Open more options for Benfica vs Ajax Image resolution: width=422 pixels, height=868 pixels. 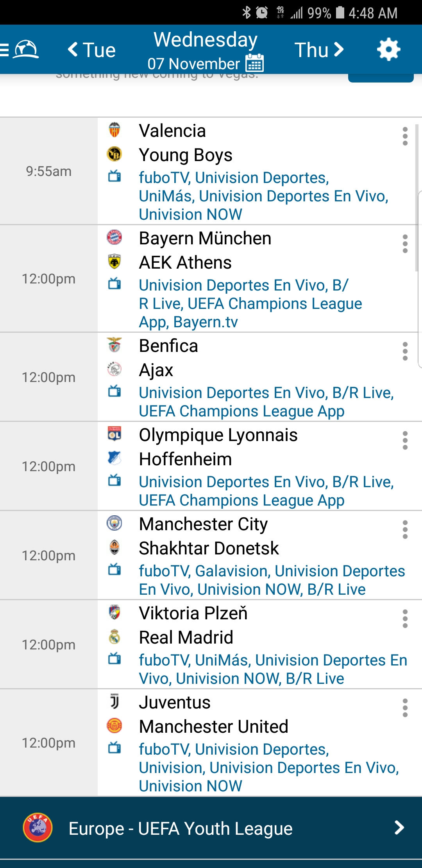tap(405, 351)
